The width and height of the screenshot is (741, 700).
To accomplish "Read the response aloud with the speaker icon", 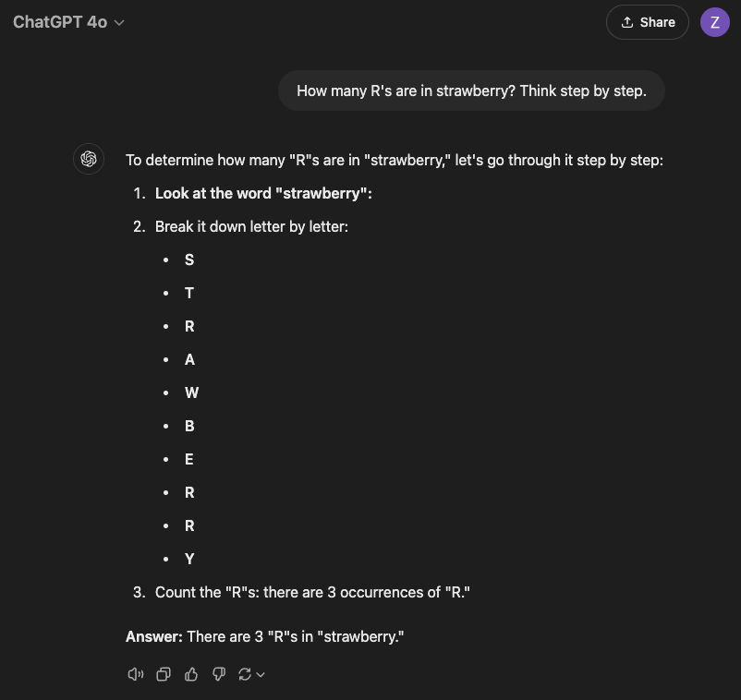I will coord(136,674).
